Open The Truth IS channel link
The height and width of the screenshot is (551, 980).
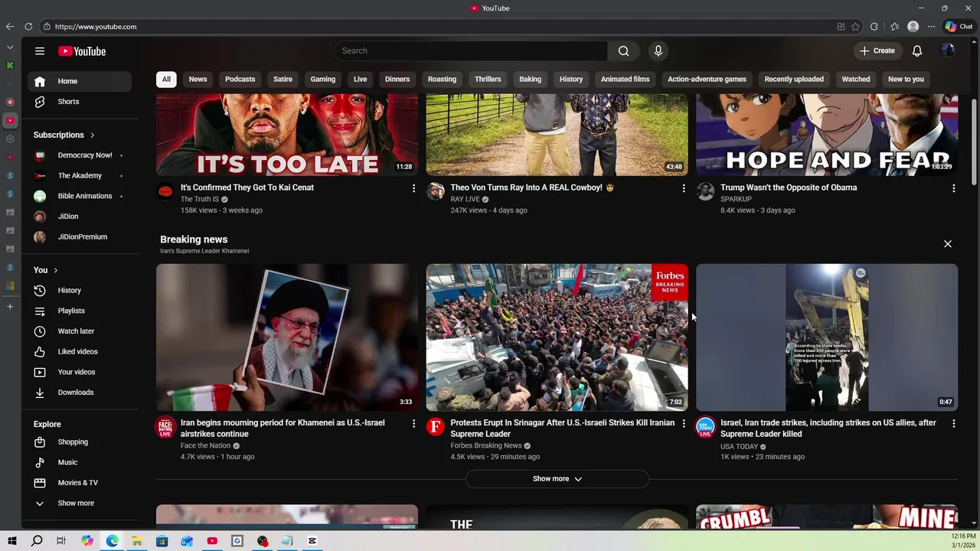200,200
